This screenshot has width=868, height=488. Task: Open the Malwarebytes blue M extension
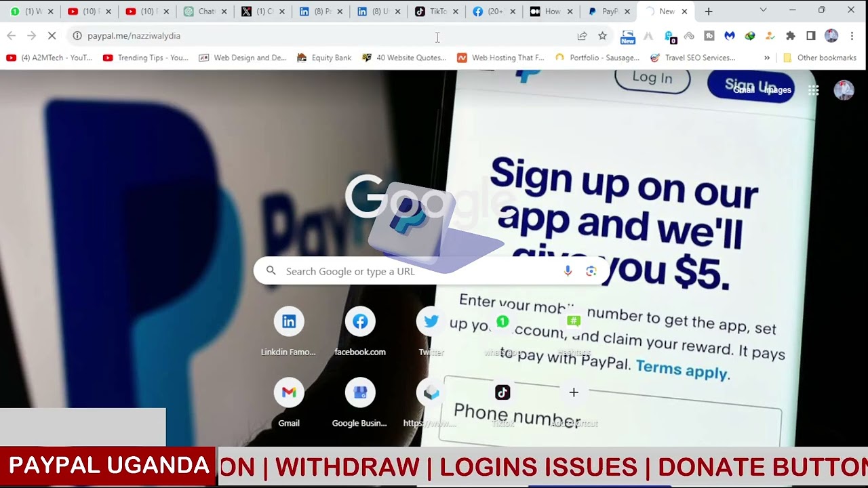pos(730,36)
